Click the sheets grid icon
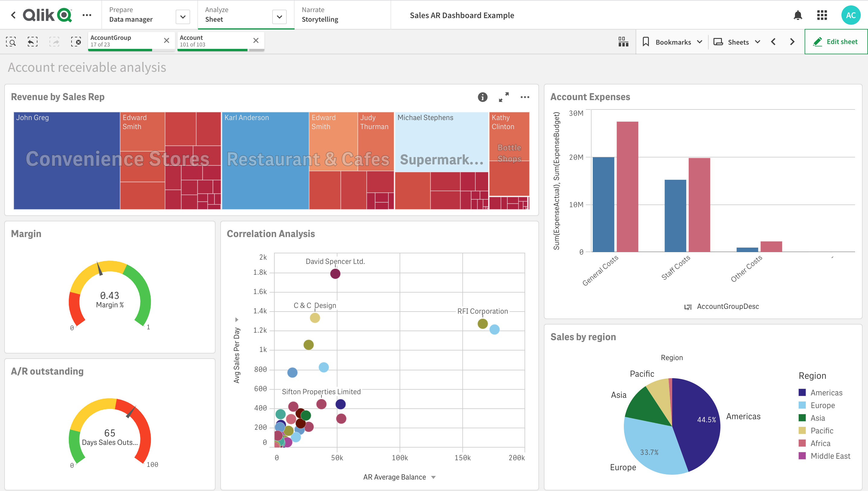Viewport: 868px width, 491px height. (622, 40)
